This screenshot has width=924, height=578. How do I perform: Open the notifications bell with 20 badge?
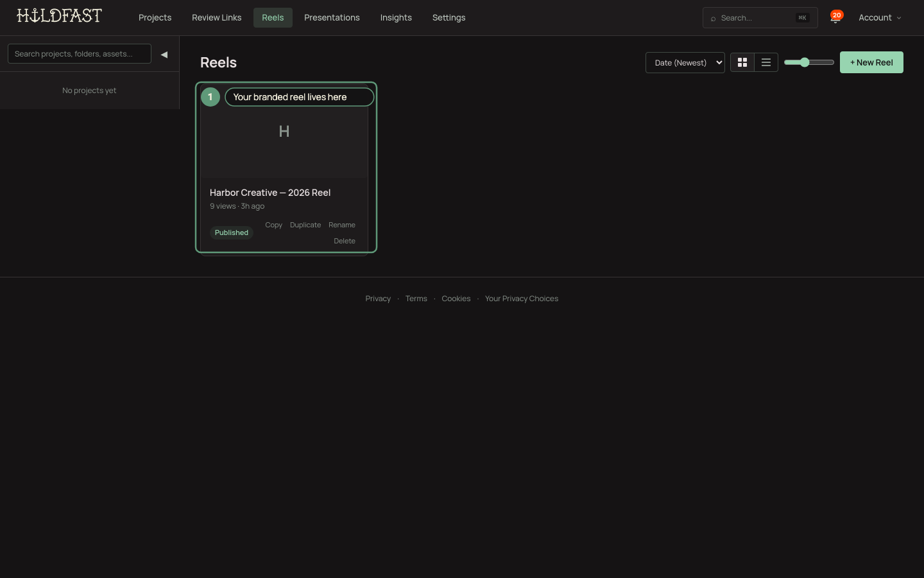pyautogui.click(x=835, y=17)
